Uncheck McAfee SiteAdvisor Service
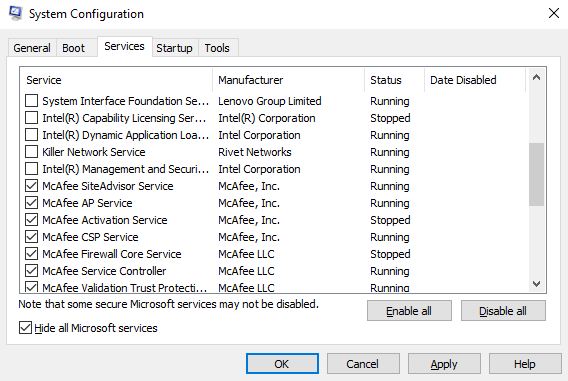The image size is (568, 381). pyautogui.click(x=32, y=186)
